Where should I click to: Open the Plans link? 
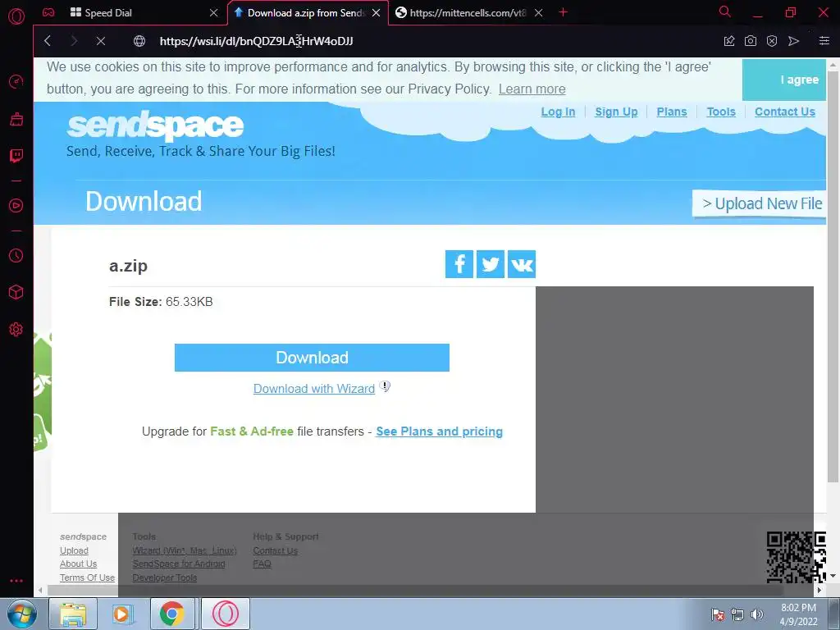(x=672, y=112)
